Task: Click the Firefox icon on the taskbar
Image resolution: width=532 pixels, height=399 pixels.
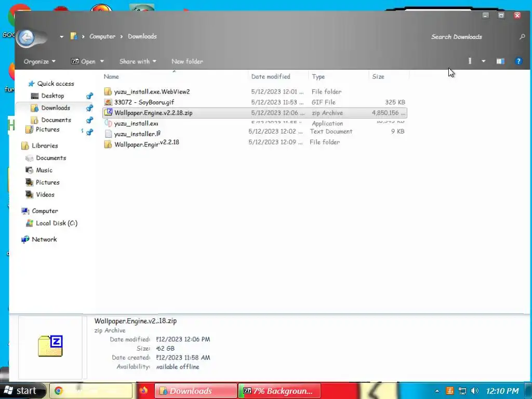Action: click(143, 391)
